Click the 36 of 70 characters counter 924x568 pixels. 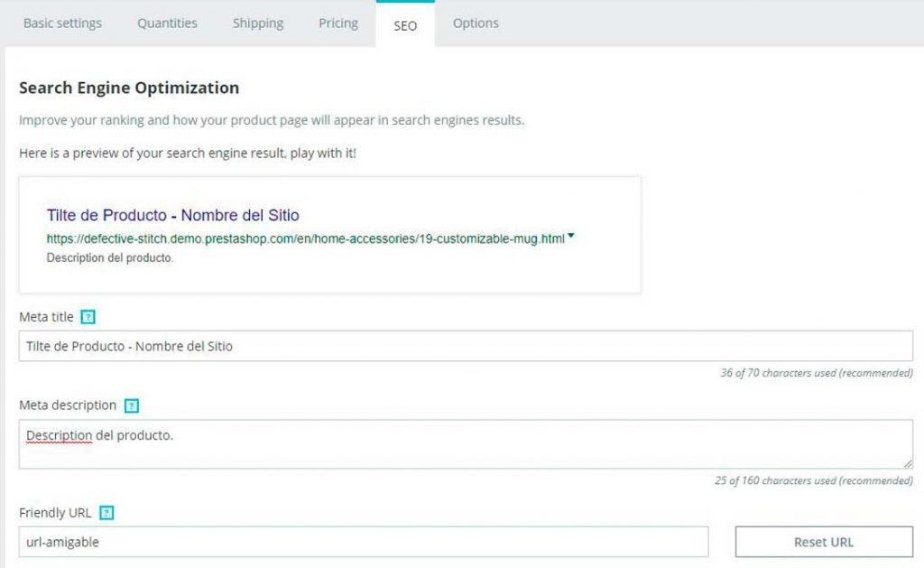pos(816,373)
